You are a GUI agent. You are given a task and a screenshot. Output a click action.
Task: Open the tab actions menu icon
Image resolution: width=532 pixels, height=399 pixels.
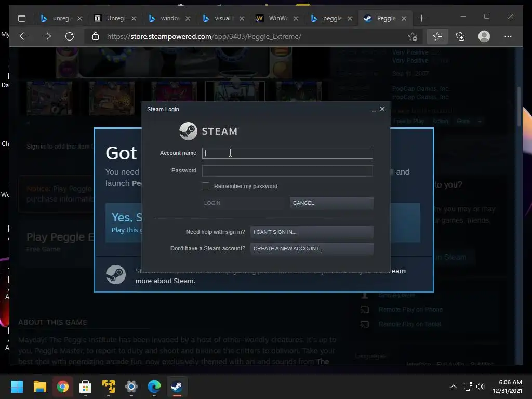click(22, 18)
